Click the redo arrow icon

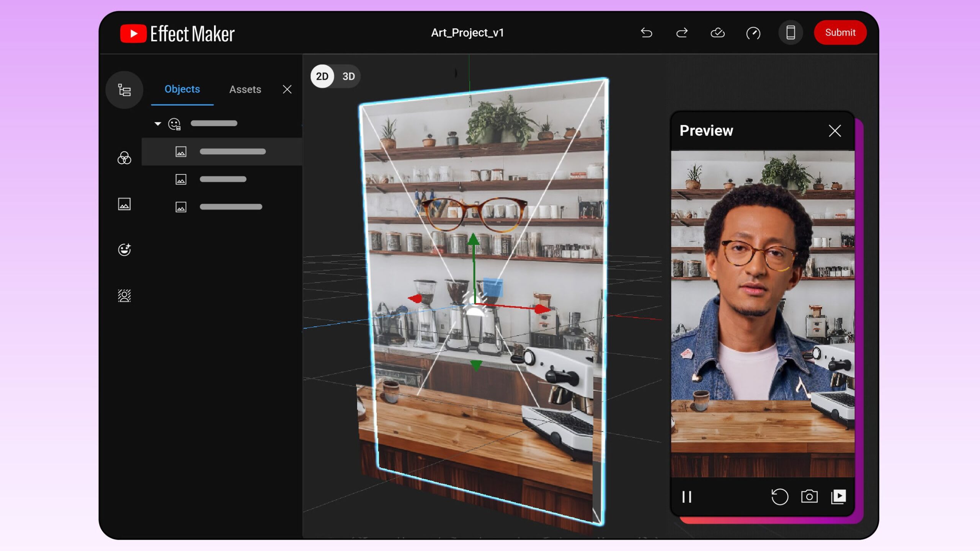[x=682, y=33]
